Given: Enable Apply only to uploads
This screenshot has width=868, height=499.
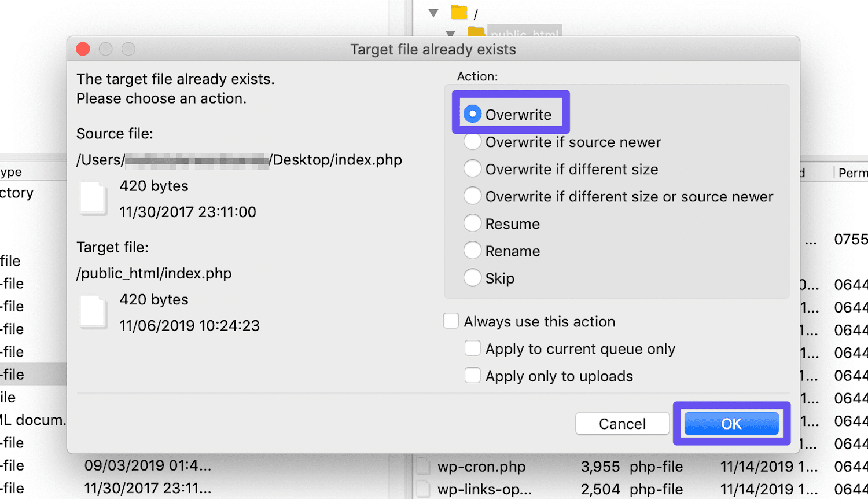Looking at the screenshot, I should [473, 375].
